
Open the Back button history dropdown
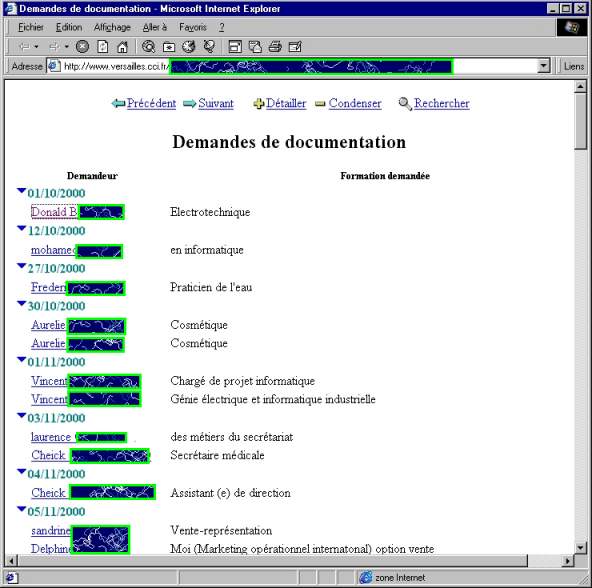tap(36, 47)
